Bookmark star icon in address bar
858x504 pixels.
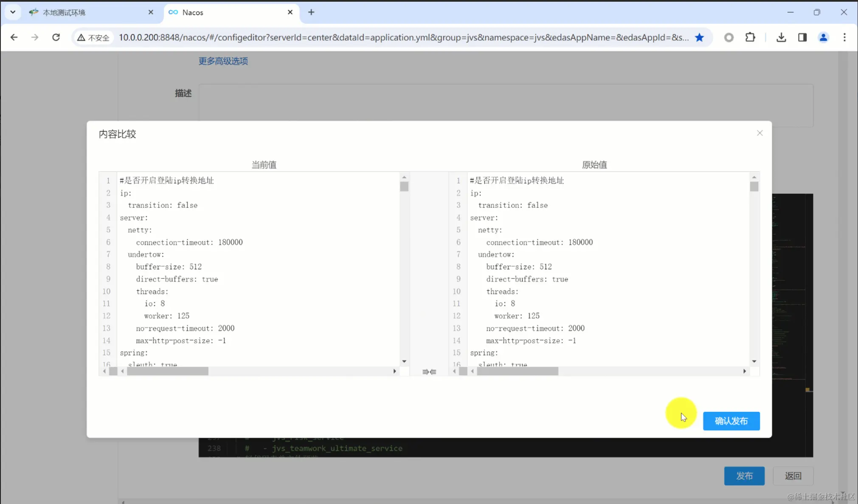[699, 37]
